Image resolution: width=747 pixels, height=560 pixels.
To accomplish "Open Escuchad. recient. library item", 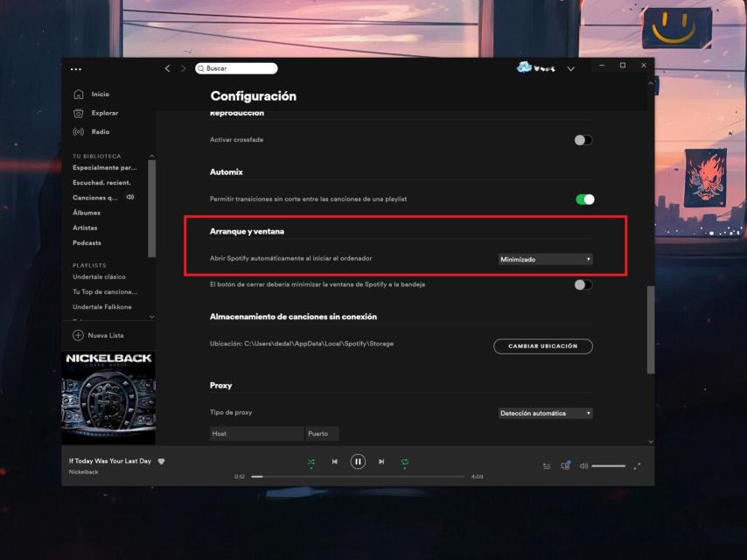I will click(x=102, y=183).
